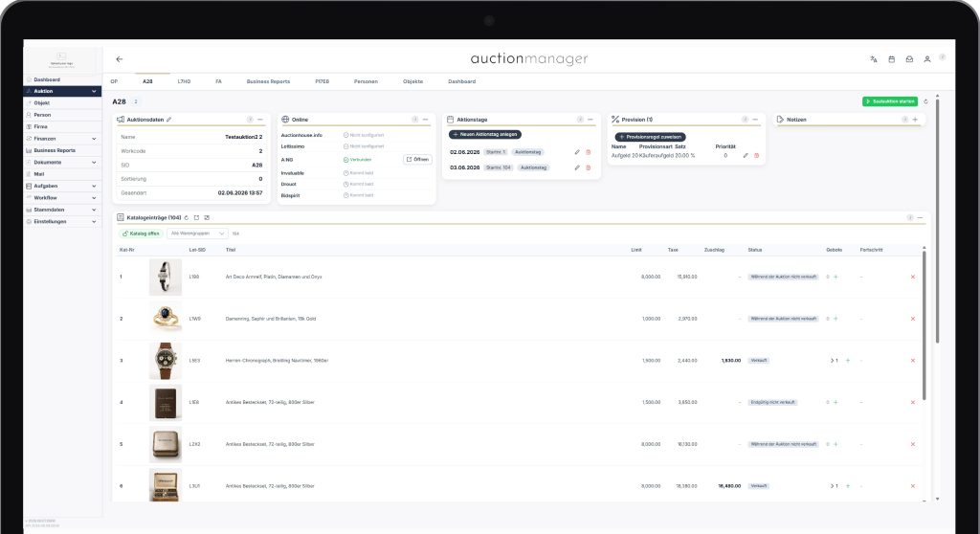This screenshot has width=980, height=534.
Task: Open the Breitling Navitimer watch thumbnail
Action: pos(166,361)
